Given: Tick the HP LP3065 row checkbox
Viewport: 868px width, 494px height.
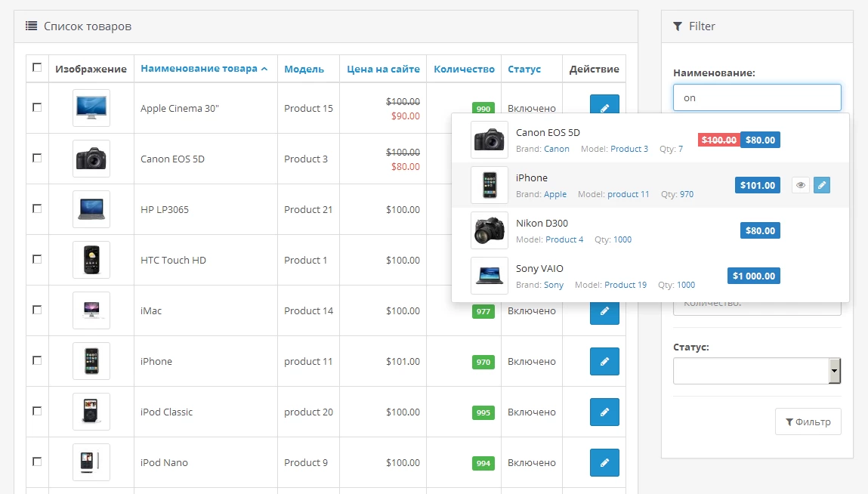Looking at the screenshot, I should pyautogui.click(x=37, y=208).
